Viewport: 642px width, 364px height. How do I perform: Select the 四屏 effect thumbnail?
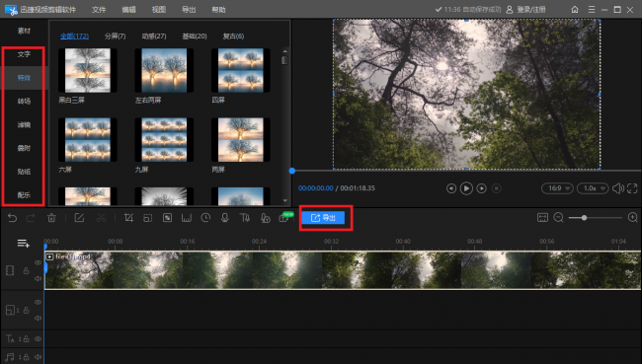tap(241, 70)
